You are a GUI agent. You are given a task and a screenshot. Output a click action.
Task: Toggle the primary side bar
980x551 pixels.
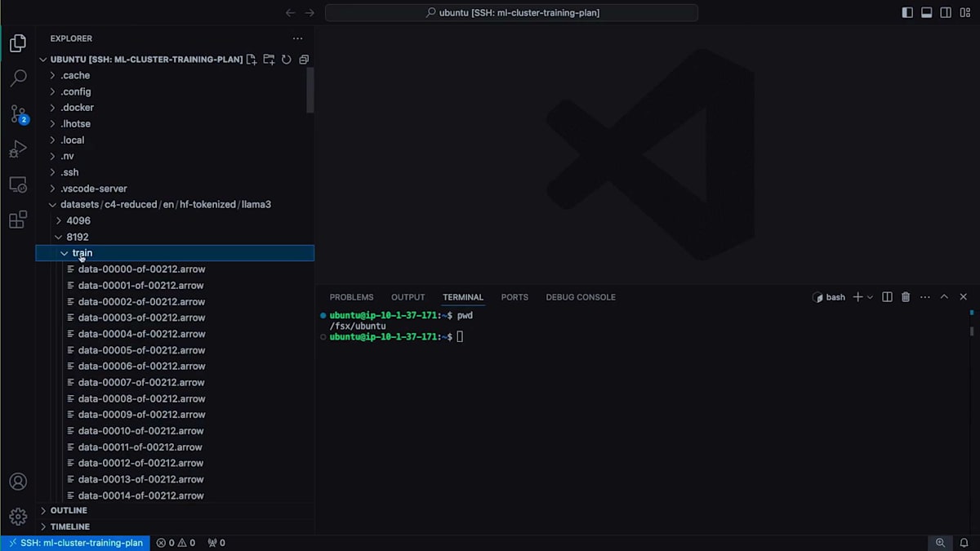907,13
